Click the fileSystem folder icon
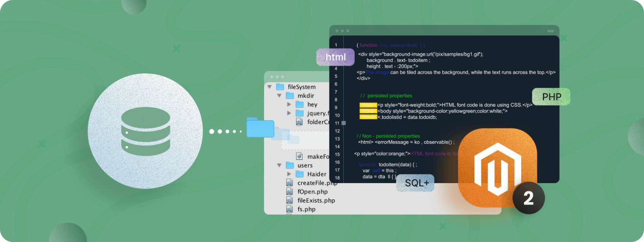 tap(280, 87)
